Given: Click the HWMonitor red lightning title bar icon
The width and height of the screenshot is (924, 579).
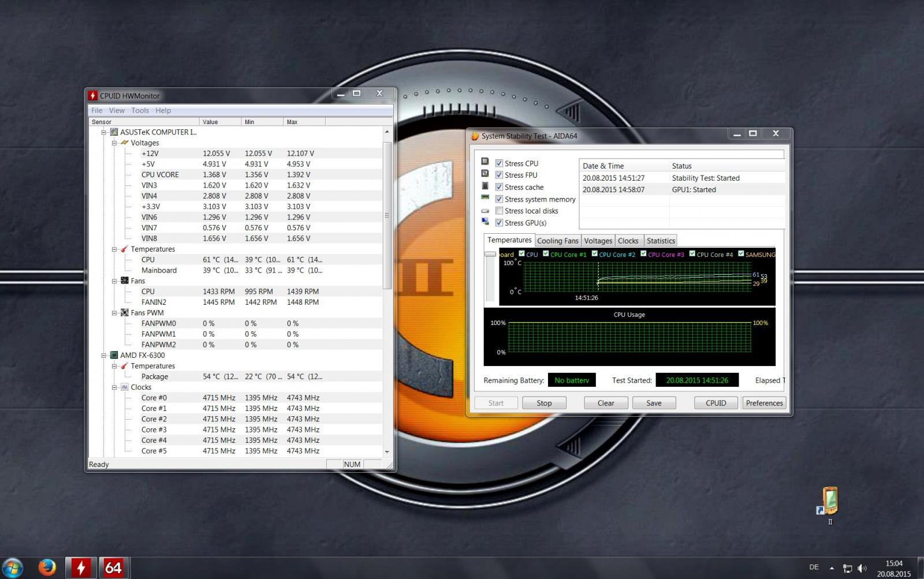Looking at the screenshot, I should coord(92,96).
